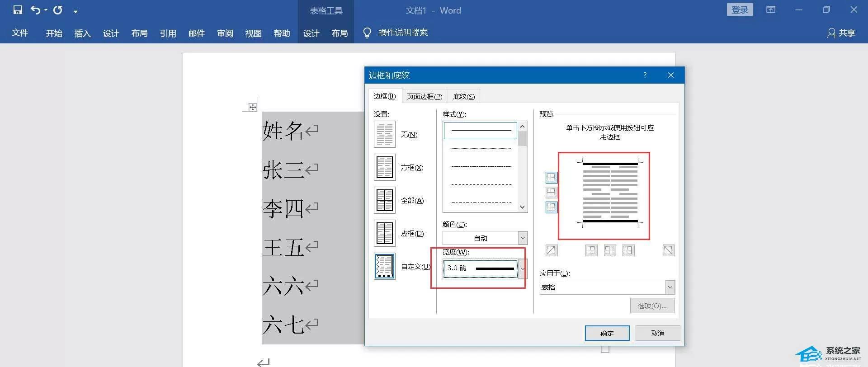This screenshot has width=868, height=367.
Task: Click the style list scroll down arrow
Action: 523,207
